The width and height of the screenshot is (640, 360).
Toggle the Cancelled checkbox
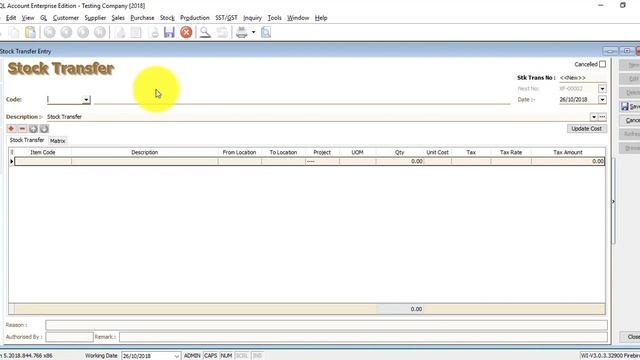coord(602,64)
